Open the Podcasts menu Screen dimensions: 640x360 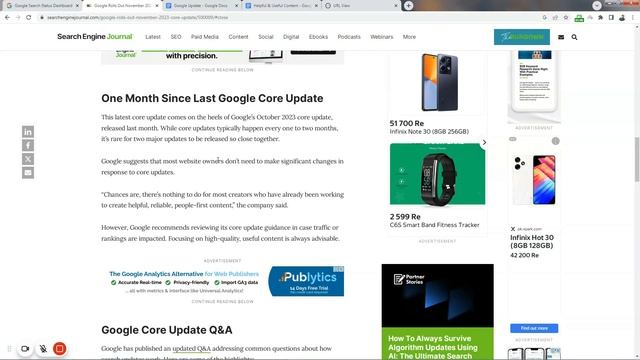[349, 37]
